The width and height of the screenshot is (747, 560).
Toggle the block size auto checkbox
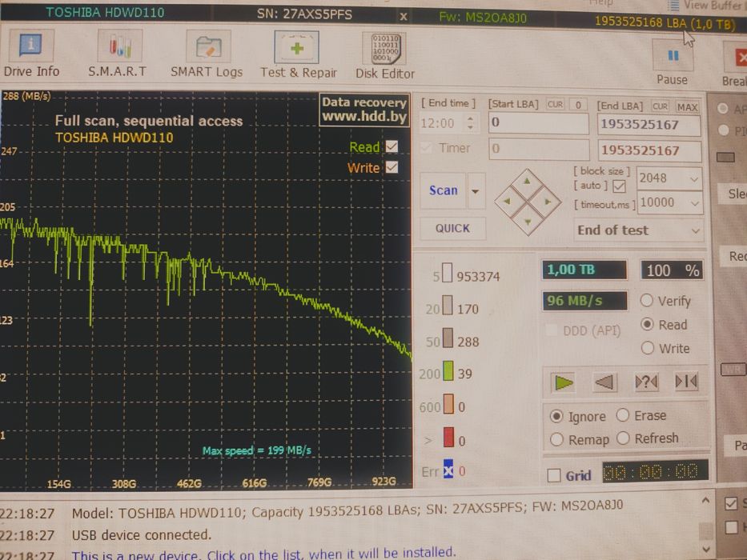[620, 186]
